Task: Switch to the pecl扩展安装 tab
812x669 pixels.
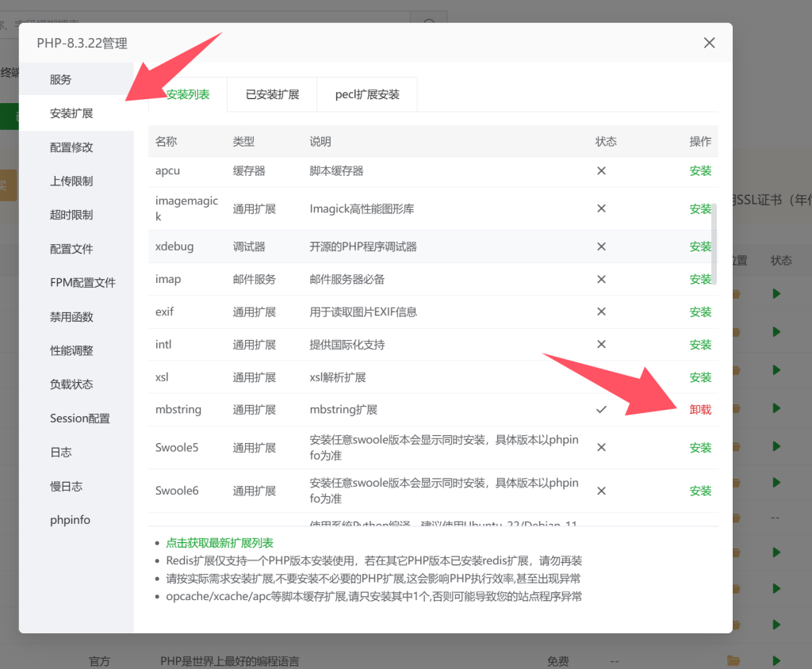Action: tap(367, 94)
